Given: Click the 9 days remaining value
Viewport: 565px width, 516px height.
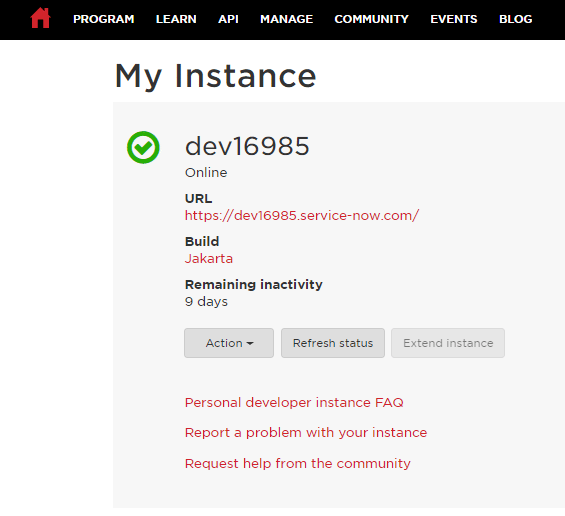Looking at the screenshot, I should click(x=206, y=302).
